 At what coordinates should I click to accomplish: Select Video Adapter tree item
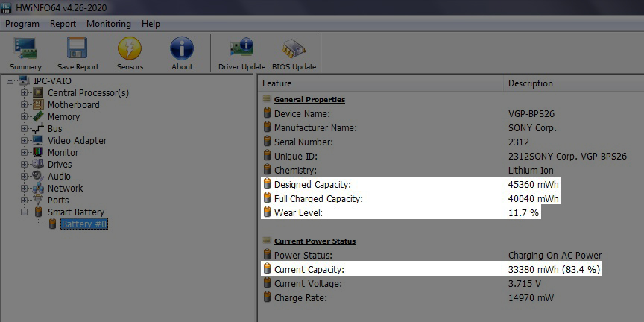[x=77, y=140]
